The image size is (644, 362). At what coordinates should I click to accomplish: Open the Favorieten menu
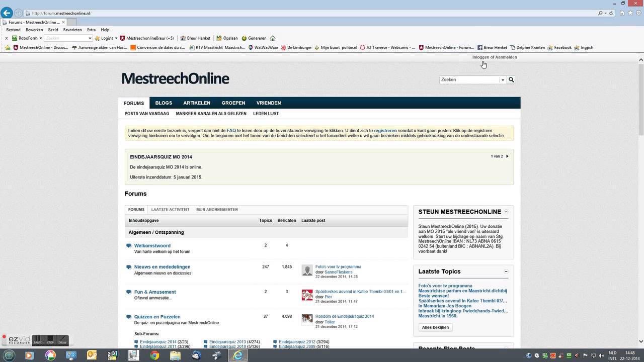pyautogui.click(x=72, y=30)
